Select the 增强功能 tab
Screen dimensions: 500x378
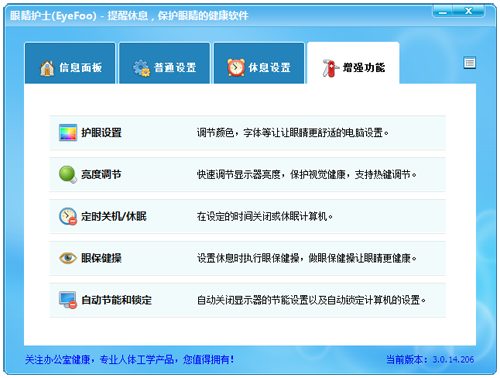coord(353,63)
